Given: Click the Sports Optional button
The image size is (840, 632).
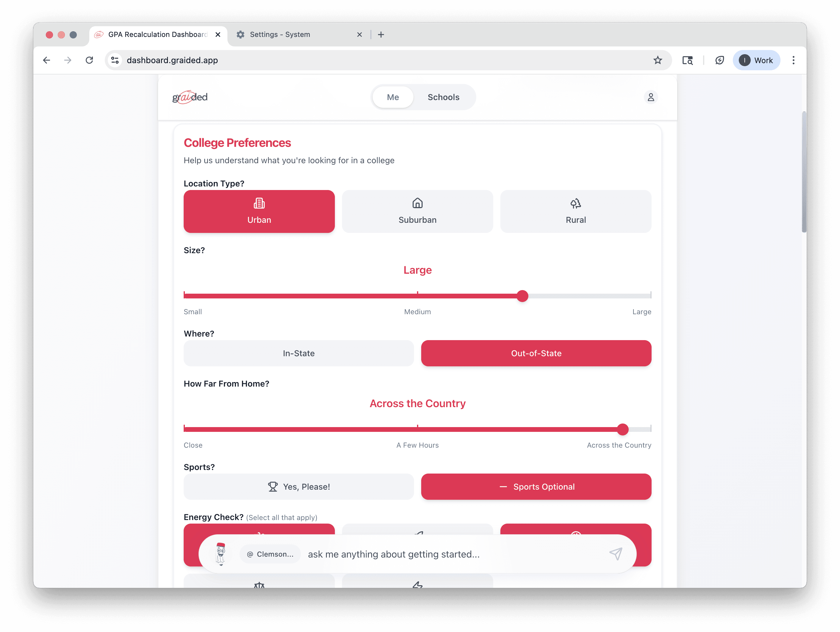Looking at the screenshot, I should tap(536, 486).
